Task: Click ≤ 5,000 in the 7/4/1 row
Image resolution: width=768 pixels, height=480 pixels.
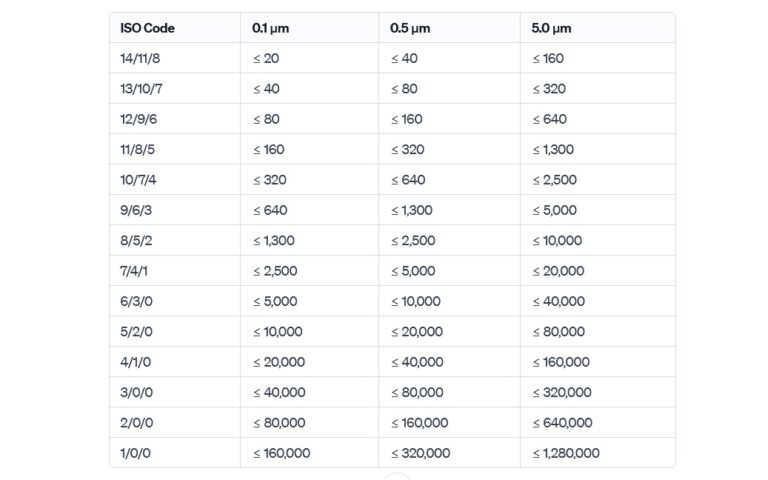Action: pos(413,271)
